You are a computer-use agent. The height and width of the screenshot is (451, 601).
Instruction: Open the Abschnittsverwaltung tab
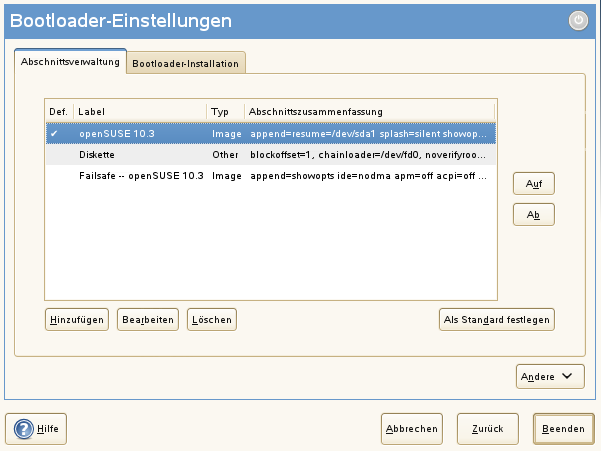tap(70, 62)
